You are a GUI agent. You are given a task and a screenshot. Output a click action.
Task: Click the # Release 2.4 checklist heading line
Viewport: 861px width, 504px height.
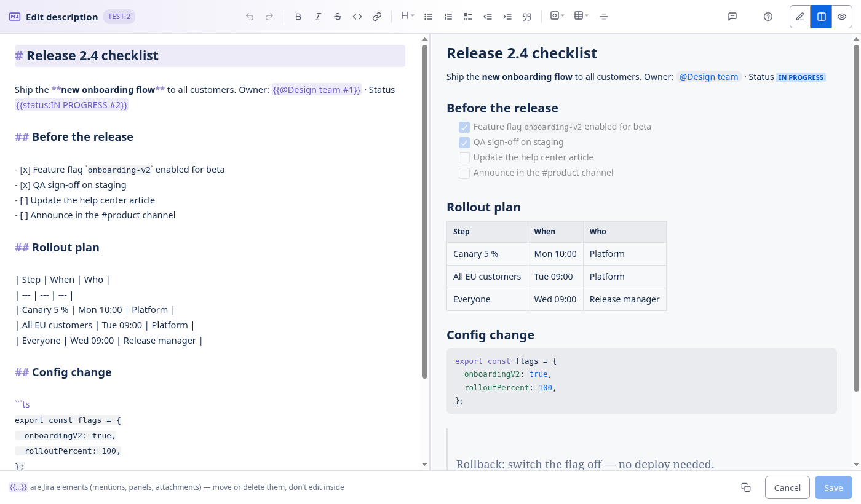point(210,56)
